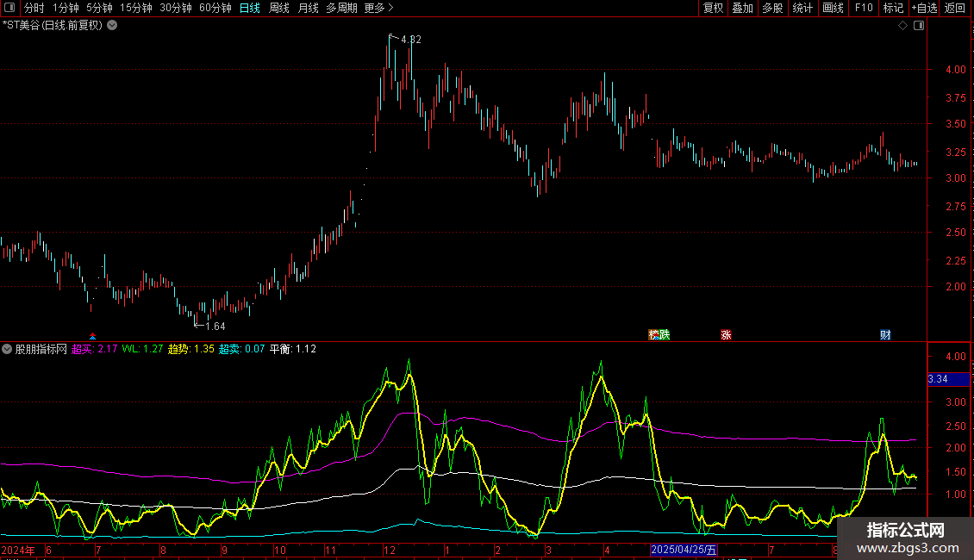Click the 标记 mark button
This screenshot has width=974, height=560.
pyautogui.click(x=893, y=8)
